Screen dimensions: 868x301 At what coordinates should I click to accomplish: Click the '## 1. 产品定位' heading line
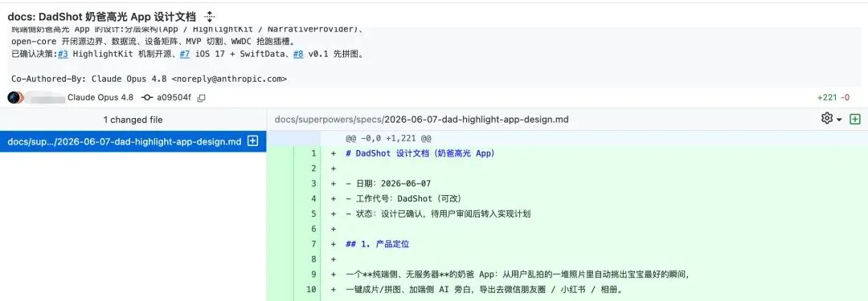click(x=378, y=244)
